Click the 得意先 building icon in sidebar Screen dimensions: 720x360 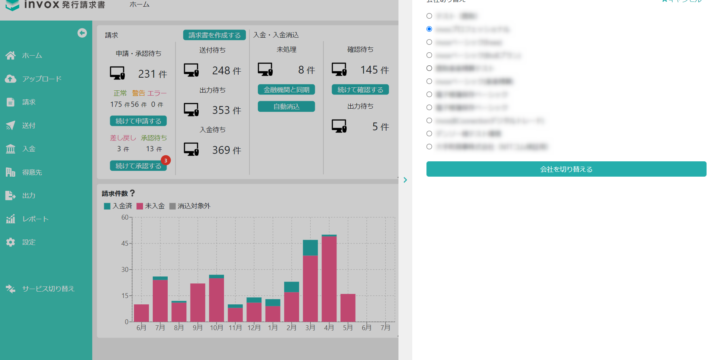tap(11, 172)
